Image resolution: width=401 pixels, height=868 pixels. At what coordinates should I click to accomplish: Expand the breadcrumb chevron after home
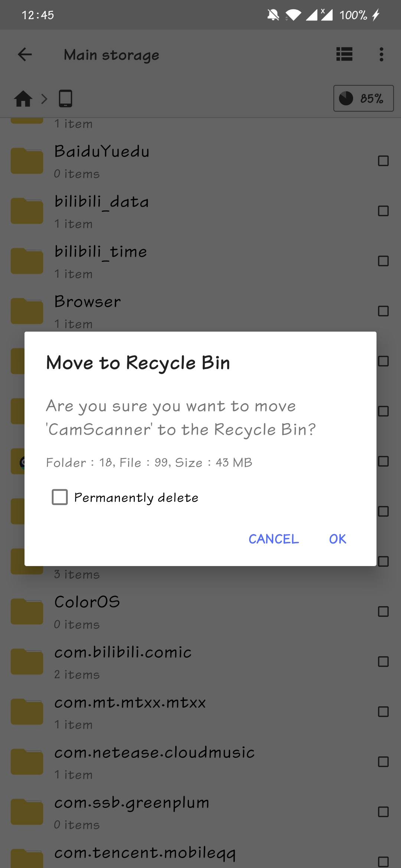pyautogui.click(x=44, y=99)
